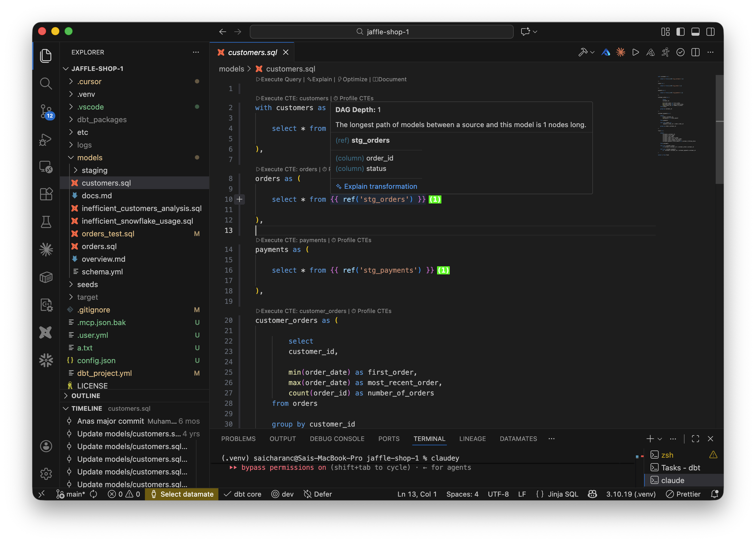Toggle Prettier in status bar
The width and height of the screenshot is (756, 543).
[x=683, y=494]
